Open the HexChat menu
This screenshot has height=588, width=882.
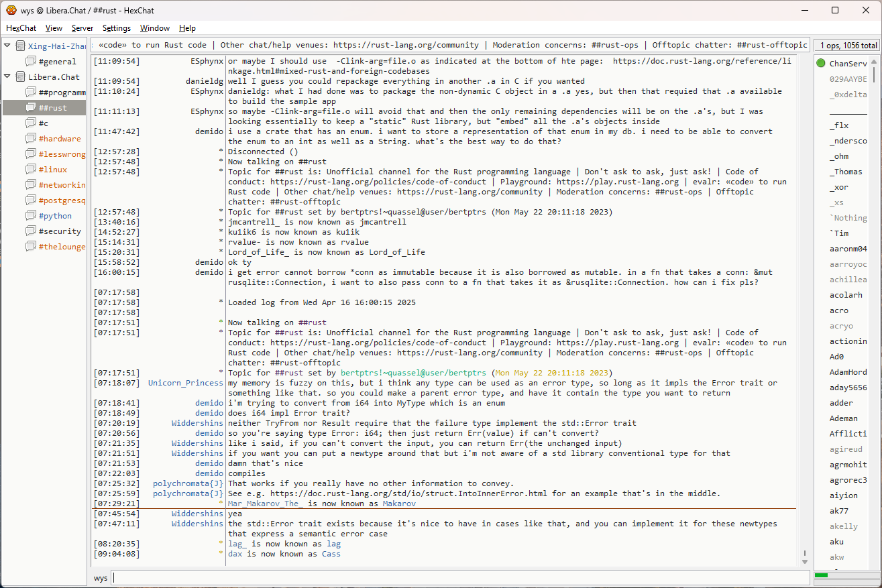coord(21,28)
